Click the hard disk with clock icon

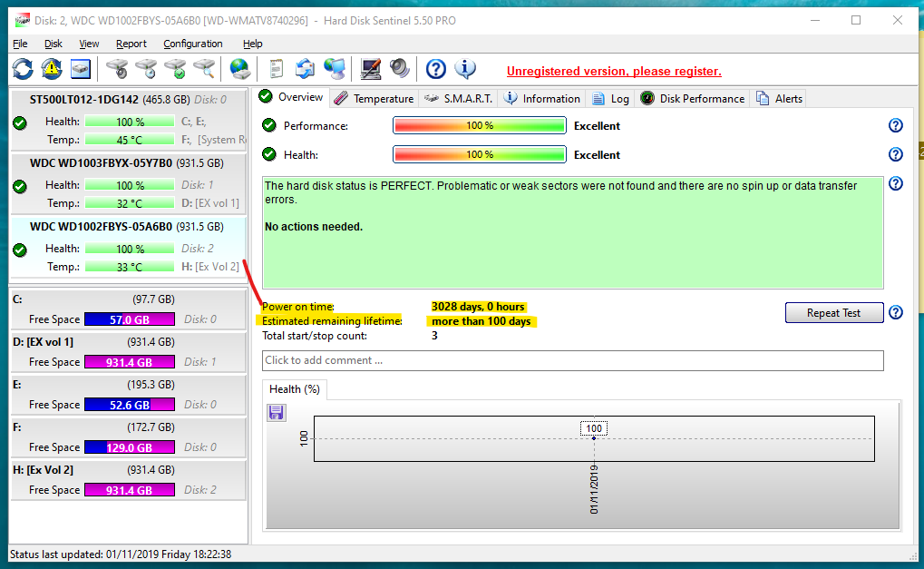[x=146, y=69]
